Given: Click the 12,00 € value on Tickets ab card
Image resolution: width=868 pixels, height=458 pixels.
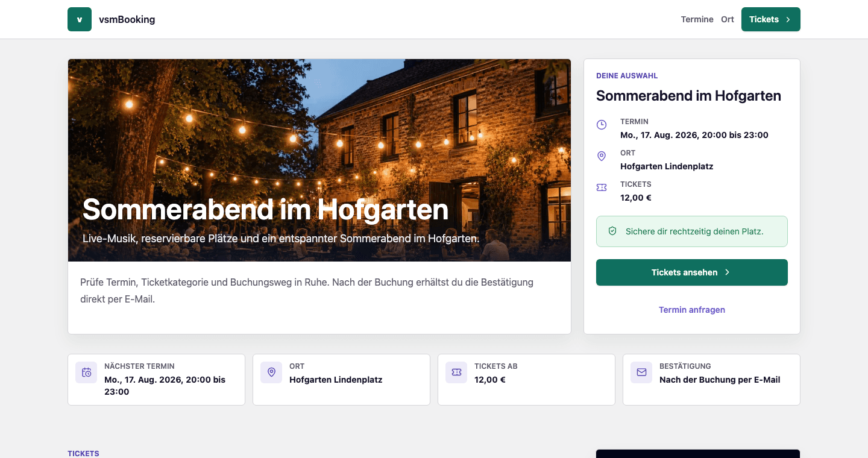Looking at the screenshot, I should (490, 380).
